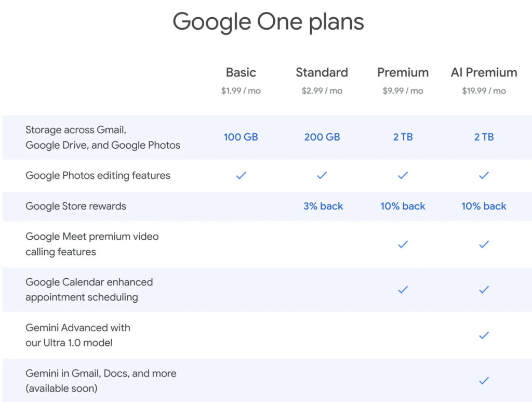
Task: Click the Google Store rewards row label
Action: (76, 206)
